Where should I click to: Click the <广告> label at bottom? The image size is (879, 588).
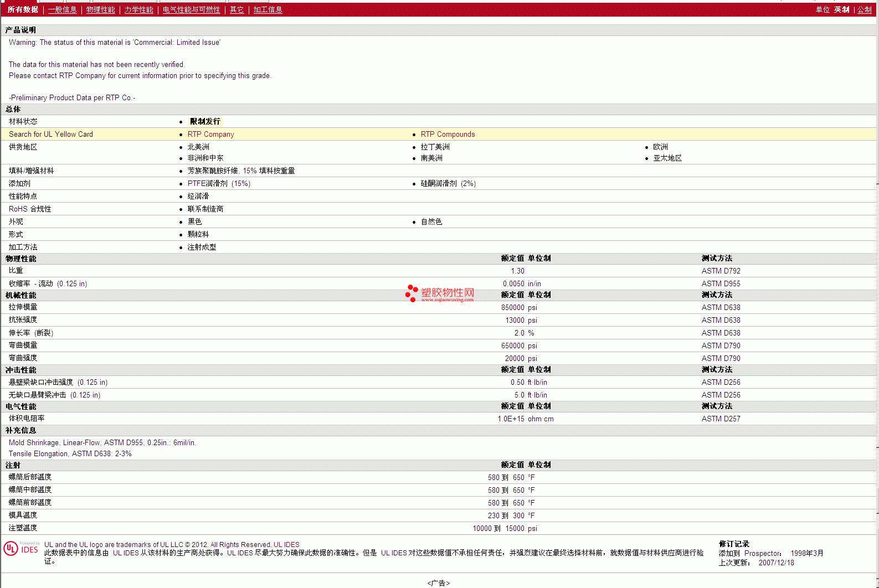439,583
